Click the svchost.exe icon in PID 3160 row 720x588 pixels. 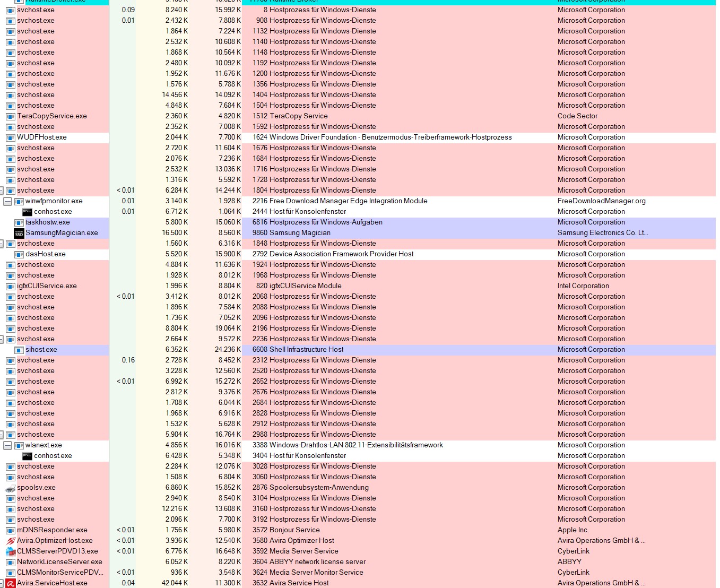tap(10, 509)
